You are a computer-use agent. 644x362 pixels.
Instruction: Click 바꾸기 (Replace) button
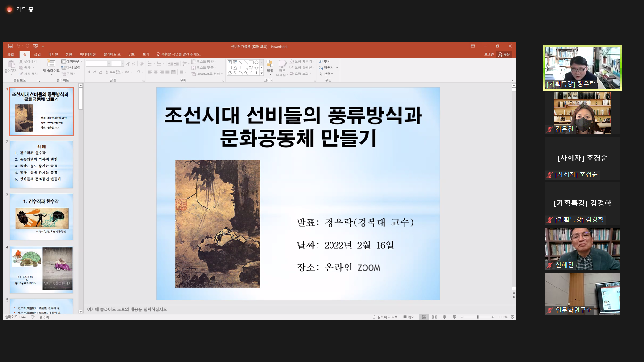click(x=327, y=67)
